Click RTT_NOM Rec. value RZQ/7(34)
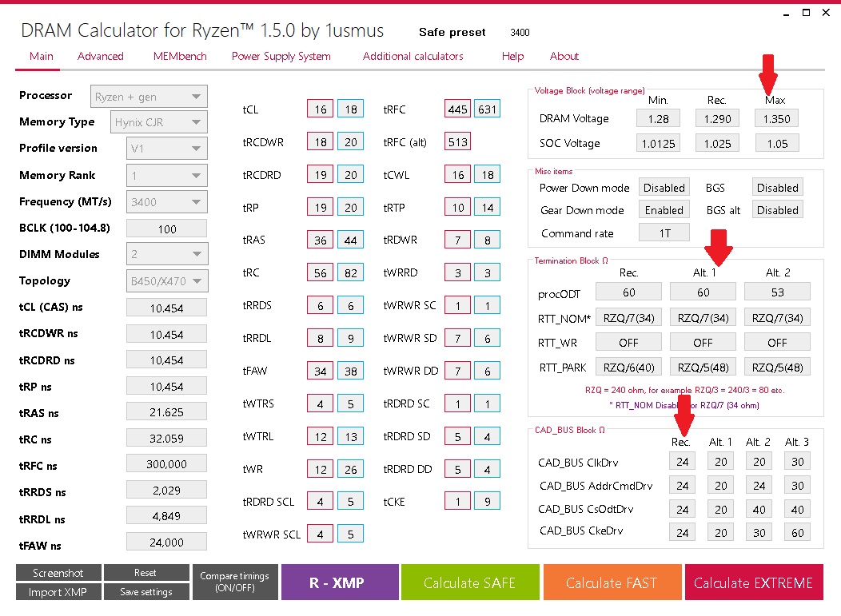 click(x=628, y=317)
